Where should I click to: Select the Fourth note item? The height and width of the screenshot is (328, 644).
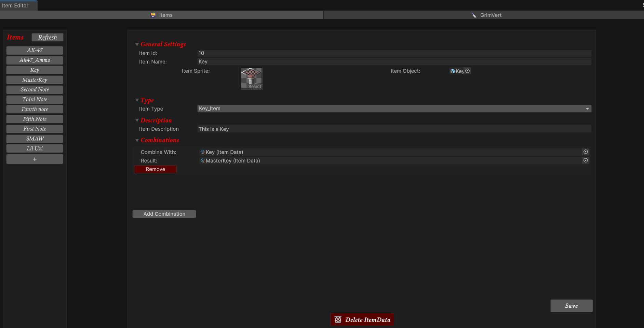[35, 109]
